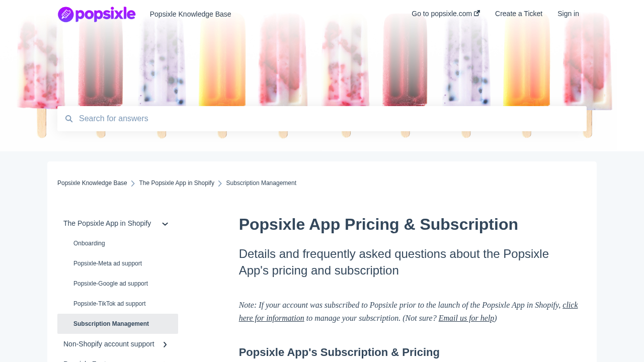
Task: Click the Popsixle logo
Action: [x=97, y=14]
